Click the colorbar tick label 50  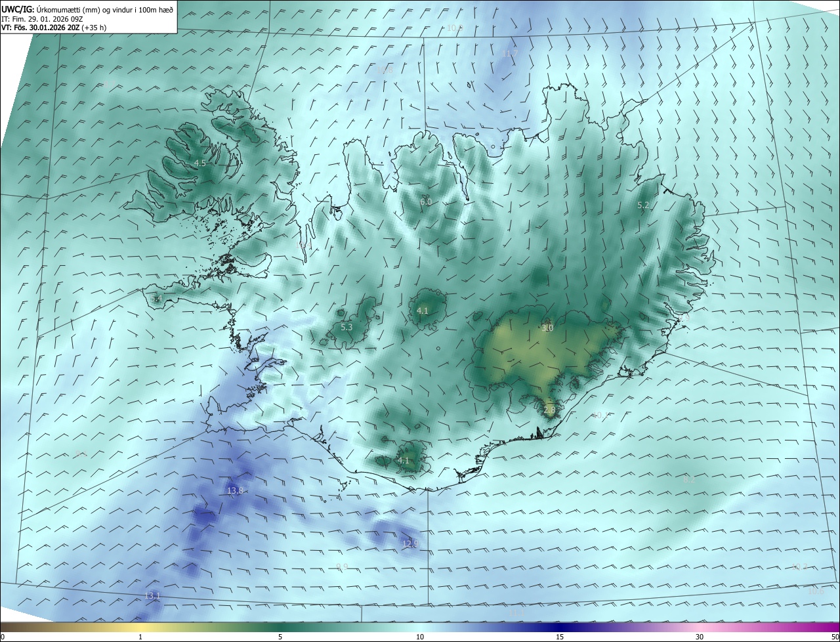[835, 637]
